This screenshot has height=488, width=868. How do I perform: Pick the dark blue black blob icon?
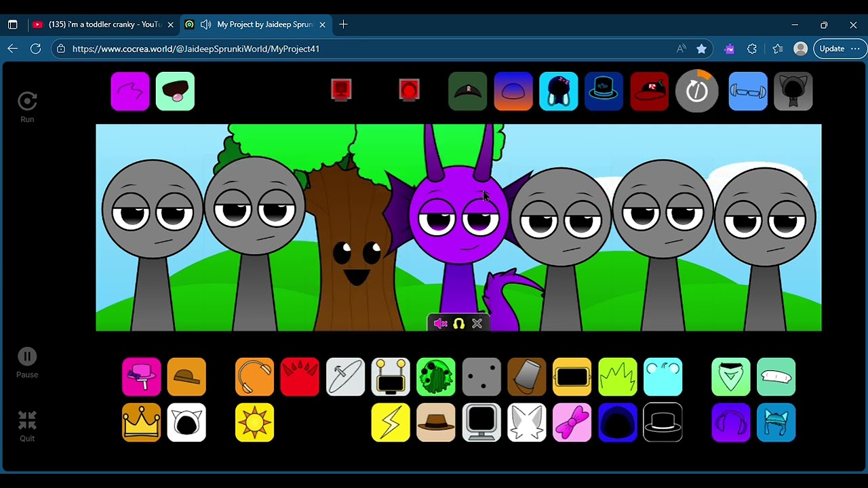click(618, 422)
